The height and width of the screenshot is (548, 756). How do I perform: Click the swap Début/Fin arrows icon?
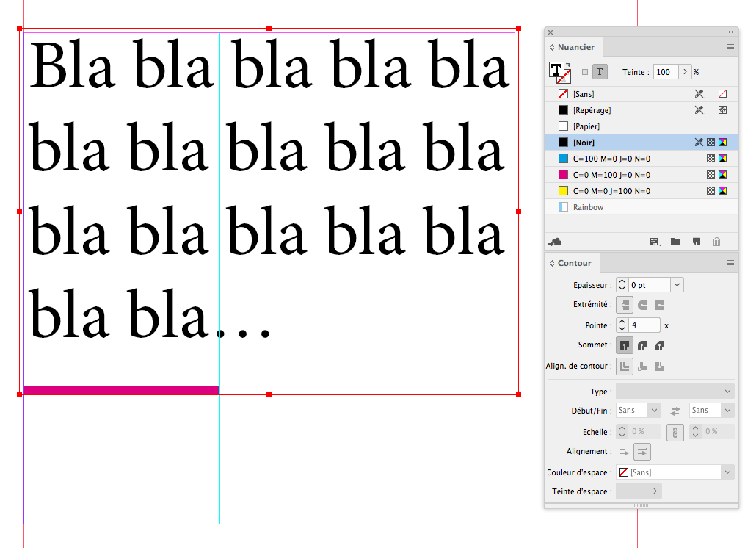pyautogui.click(x=675, y=411)
